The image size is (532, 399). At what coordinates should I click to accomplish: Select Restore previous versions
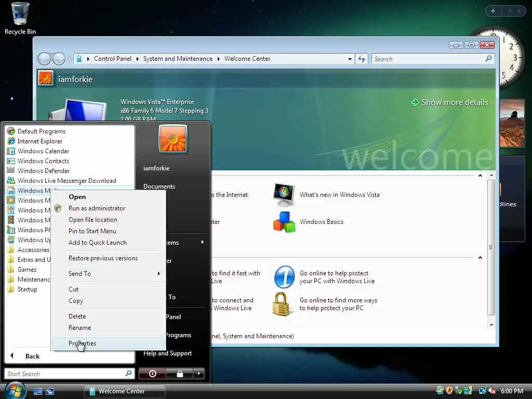tap(109, 258)
